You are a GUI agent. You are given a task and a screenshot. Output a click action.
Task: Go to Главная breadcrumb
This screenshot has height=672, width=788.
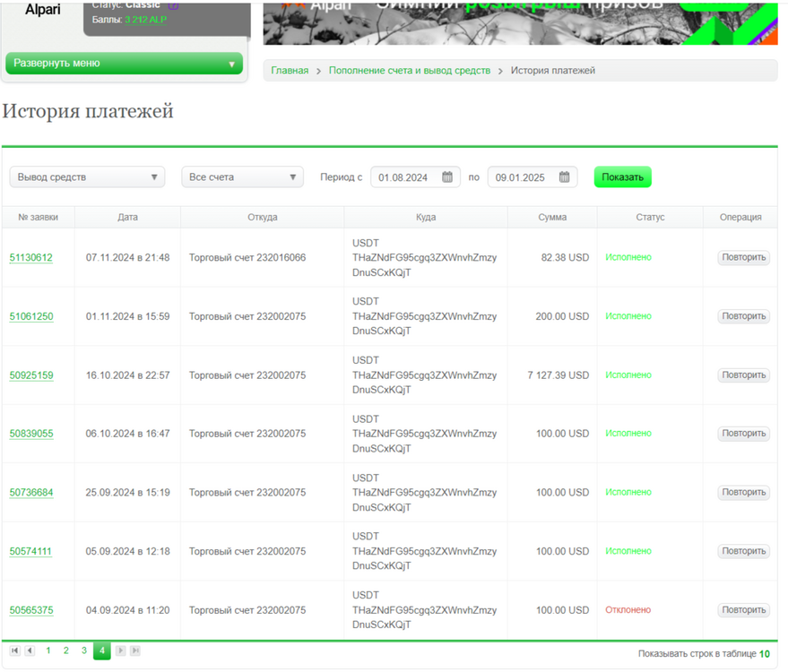click(x=290, y=70)
